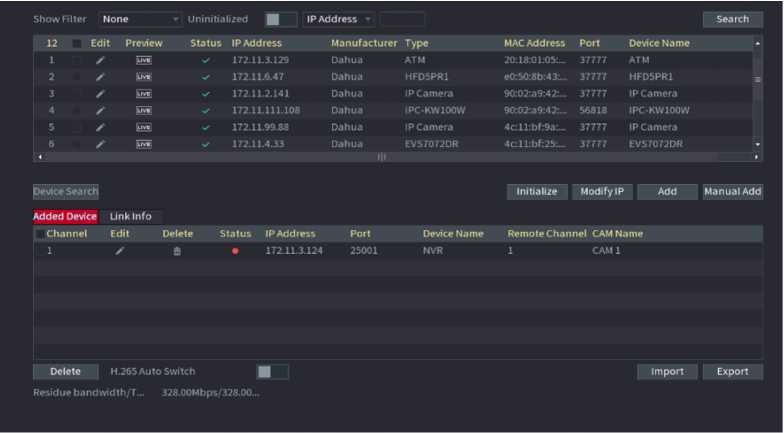Click the edit pencil for IPC-KW100W row
This screenshot has height=433, width=784.
(100, 110)
